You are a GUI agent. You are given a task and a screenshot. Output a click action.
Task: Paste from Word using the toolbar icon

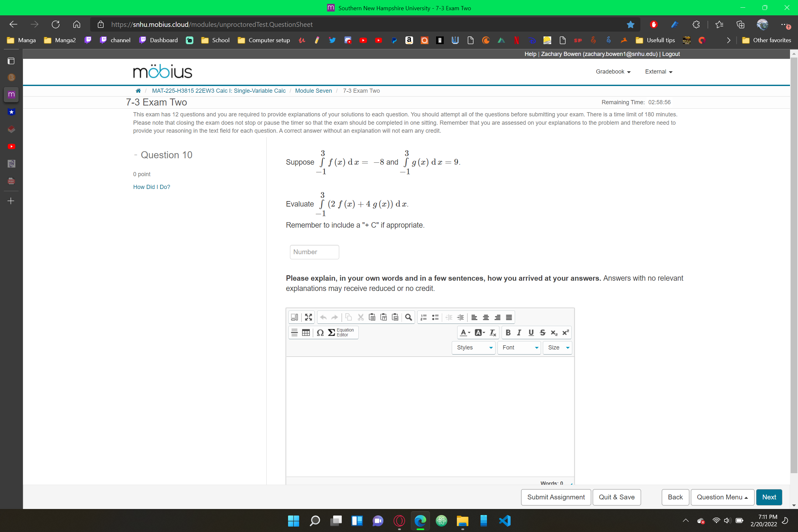click(x=395, y=317)
